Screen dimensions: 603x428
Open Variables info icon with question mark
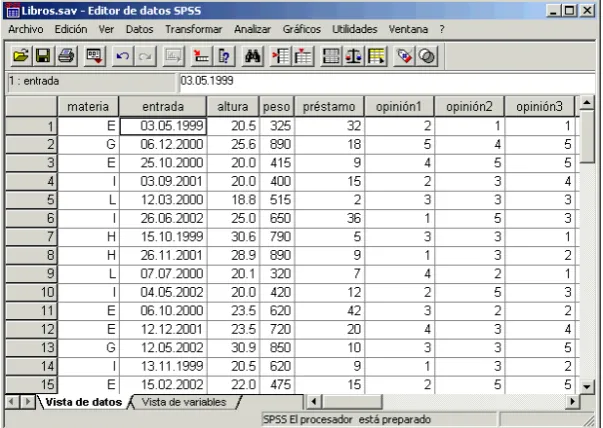tap(224, 56)
